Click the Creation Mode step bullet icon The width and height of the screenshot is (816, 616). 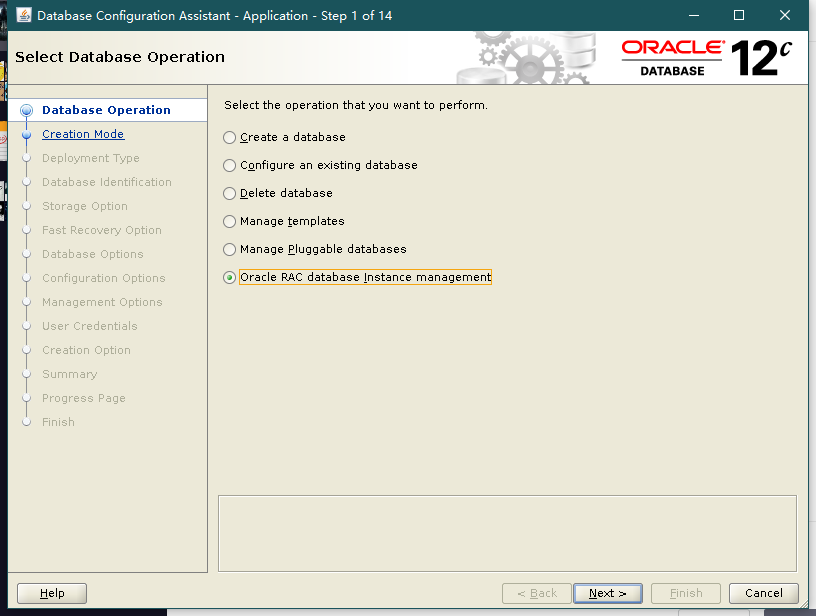pos(27,134)
